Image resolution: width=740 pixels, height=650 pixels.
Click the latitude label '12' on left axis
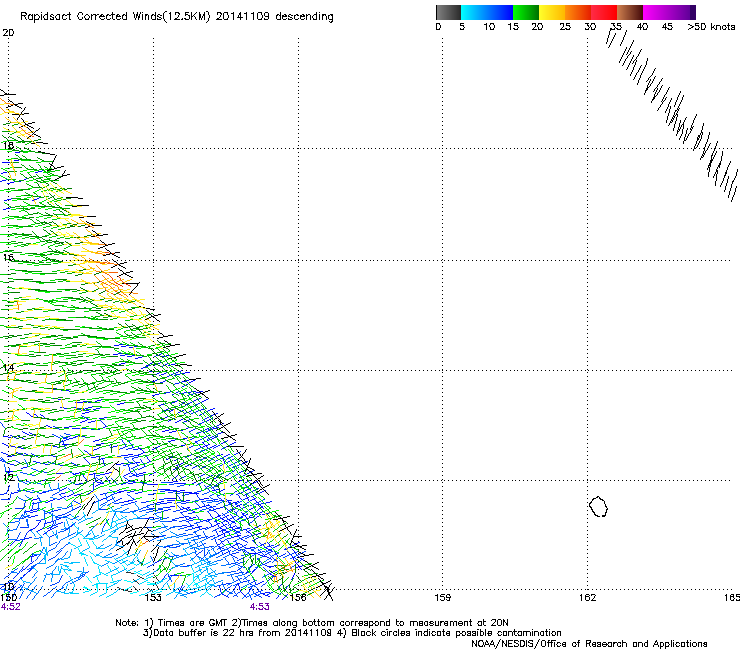pos(8,478)
